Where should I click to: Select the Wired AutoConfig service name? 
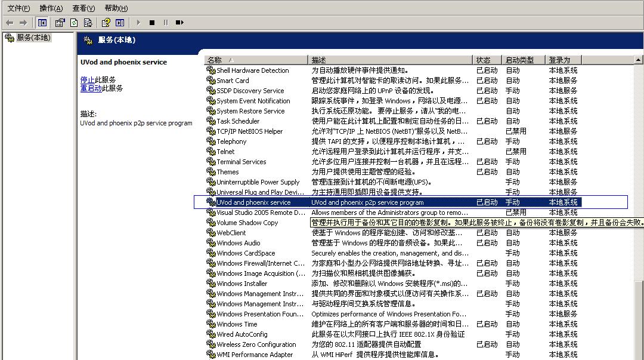[242, 334]
